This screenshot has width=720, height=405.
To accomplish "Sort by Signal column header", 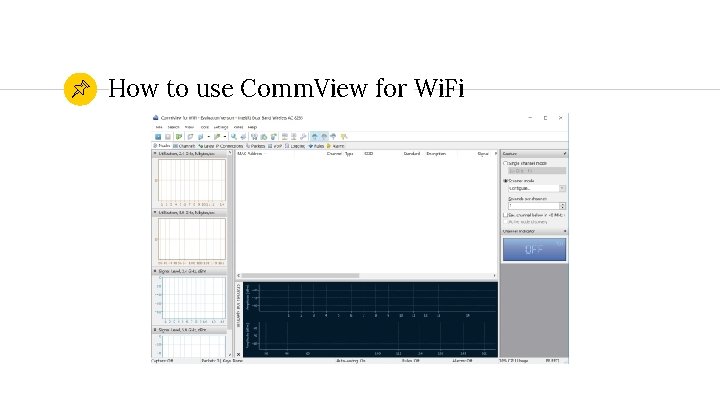I will 483,154.
